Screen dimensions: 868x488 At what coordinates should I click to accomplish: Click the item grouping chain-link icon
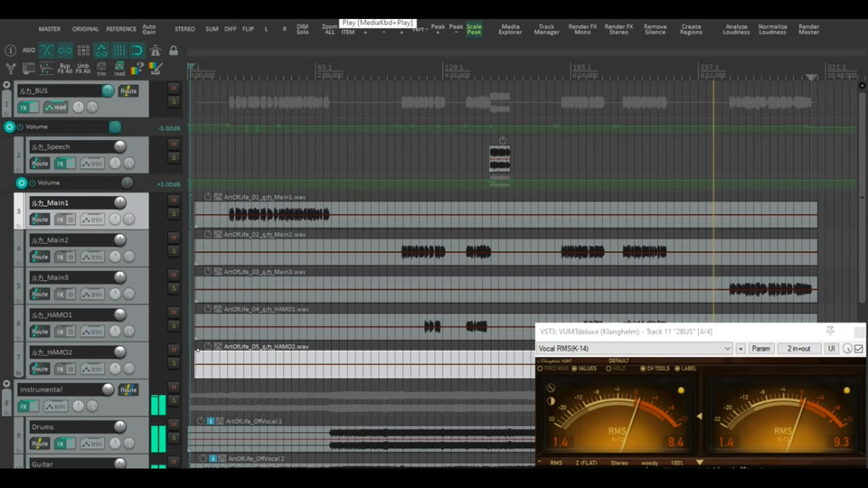click(x=65, y=51)
